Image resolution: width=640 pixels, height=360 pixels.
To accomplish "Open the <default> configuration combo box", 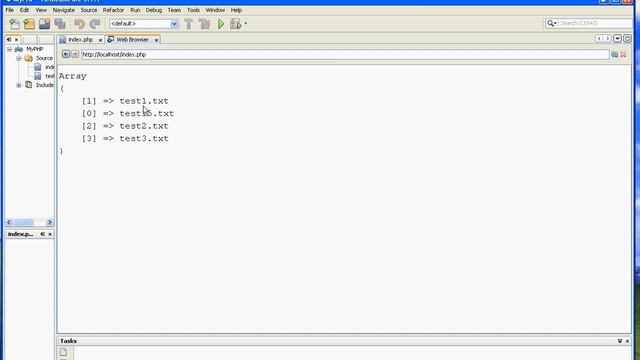I will pyautogui.click(x=144, y=24).
